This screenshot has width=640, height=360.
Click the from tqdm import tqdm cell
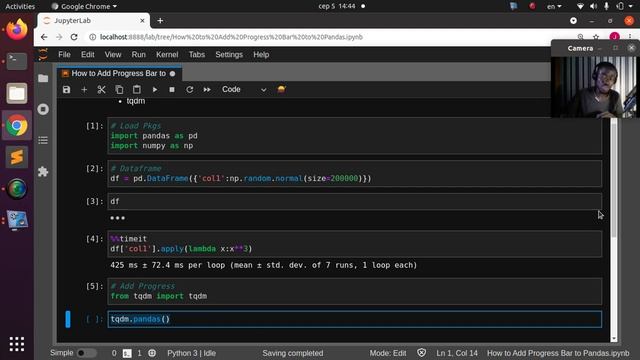click(x=355, y=291)
